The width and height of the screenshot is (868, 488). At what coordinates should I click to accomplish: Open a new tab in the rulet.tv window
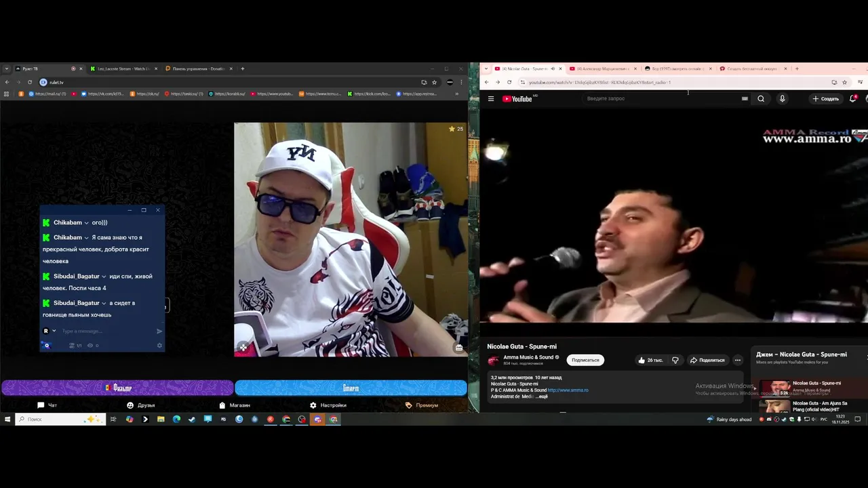coord(243,68)
